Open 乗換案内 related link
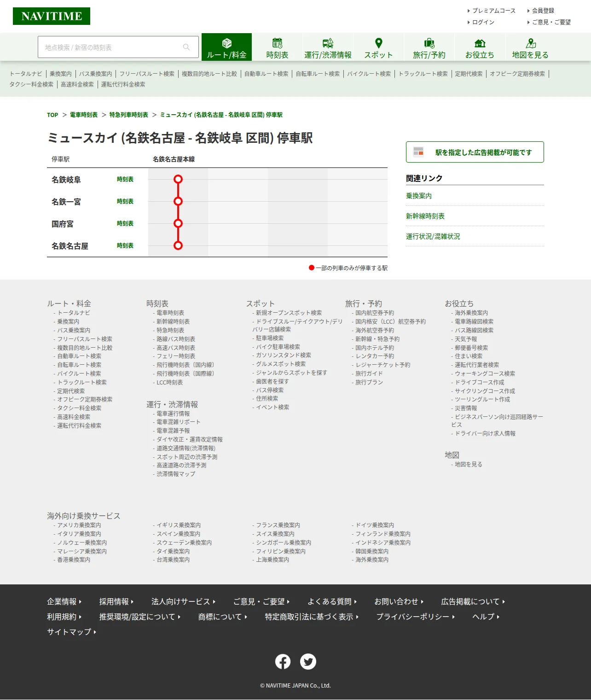 (419, 196)
